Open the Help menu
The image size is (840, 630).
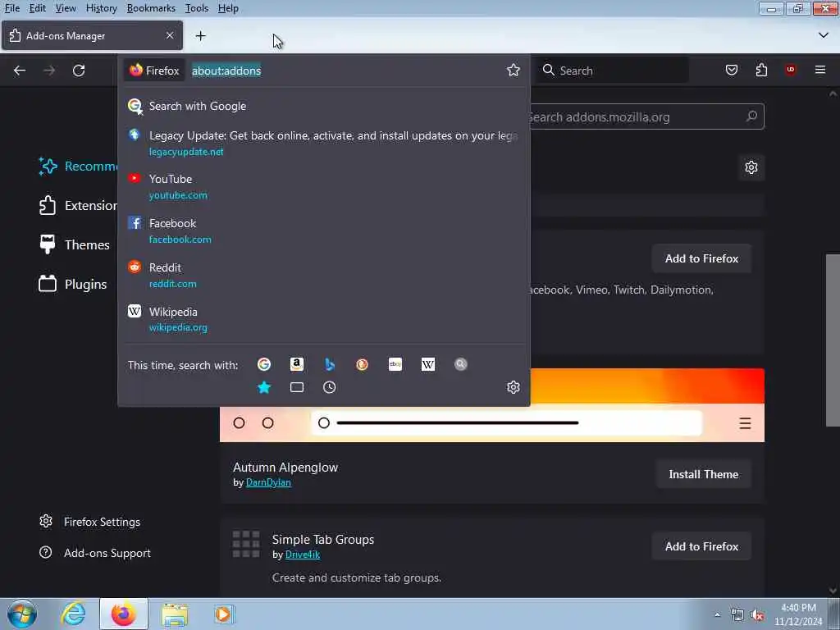[x=228, y=8]
